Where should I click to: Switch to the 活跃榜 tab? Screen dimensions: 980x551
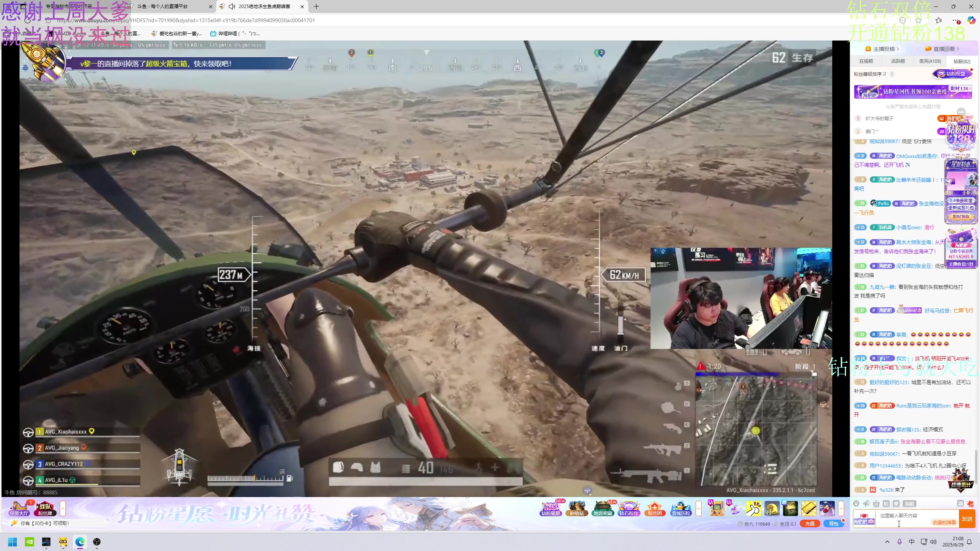(898, 61)
